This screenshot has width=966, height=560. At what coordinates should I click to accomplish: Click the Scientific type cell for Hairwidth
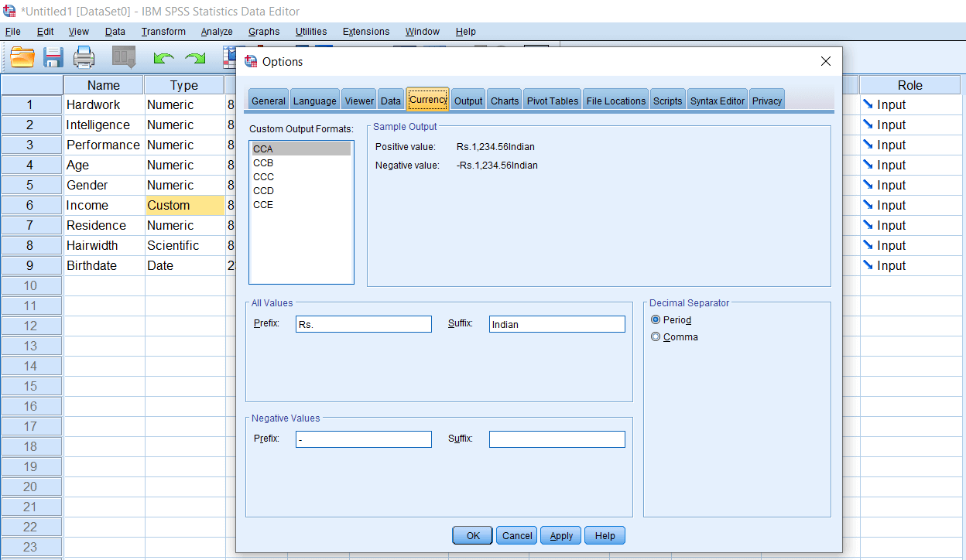185,245
